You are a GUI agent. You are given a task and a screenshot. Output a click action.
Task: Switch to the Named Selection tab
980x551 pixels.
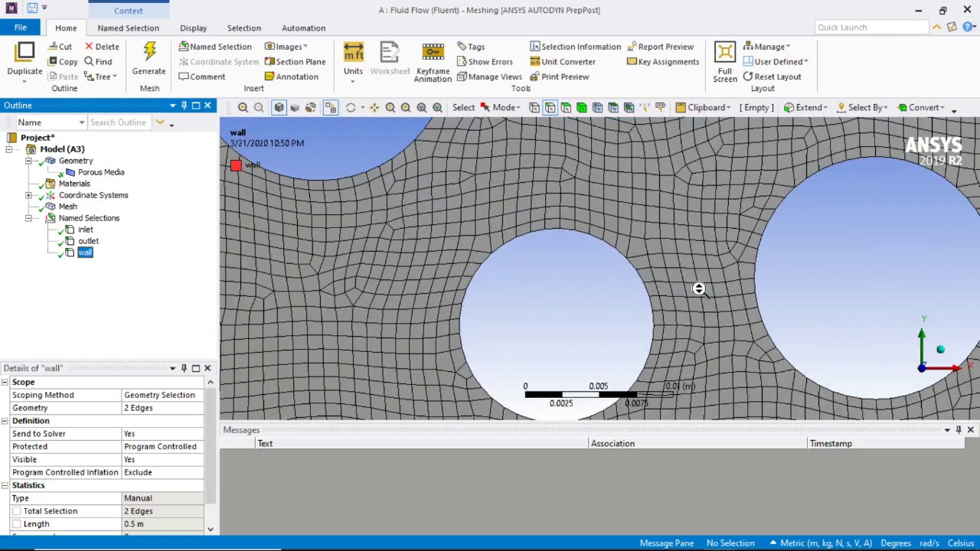point(128,28)
